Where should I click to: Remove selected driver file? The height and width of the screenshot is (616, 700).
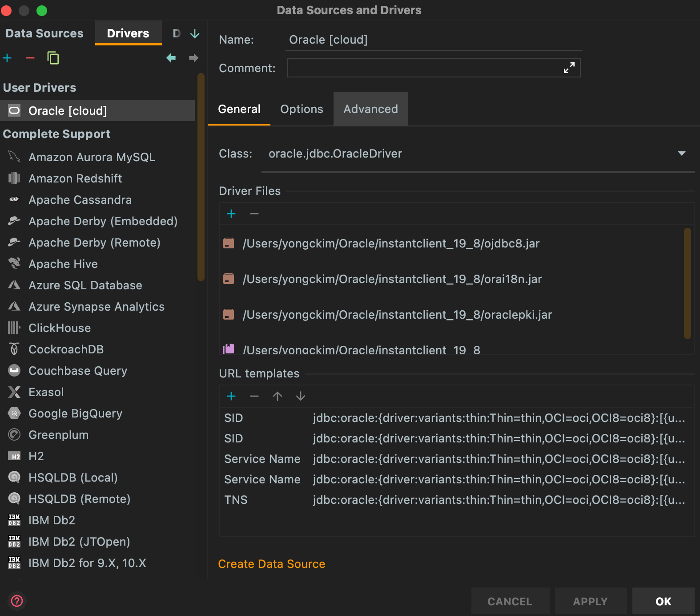point(254,214)
